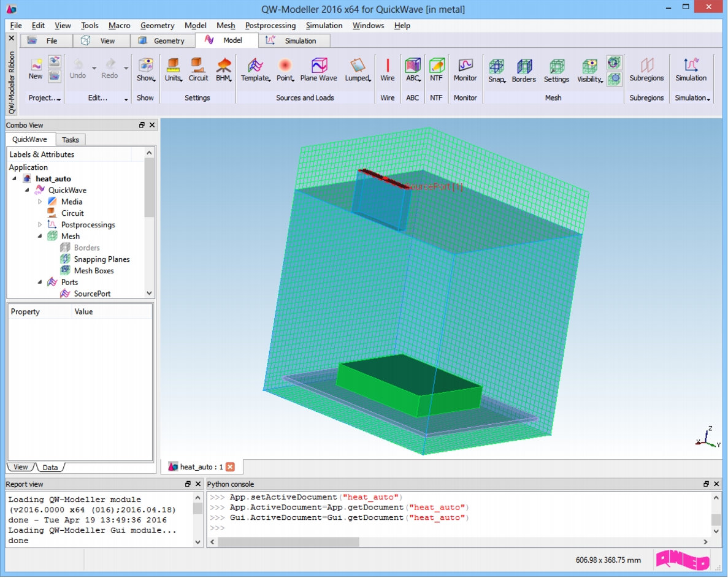The width and height of the screenshot is (728, 578).
Task: Float the Python console panel
Action: [706, 484]
